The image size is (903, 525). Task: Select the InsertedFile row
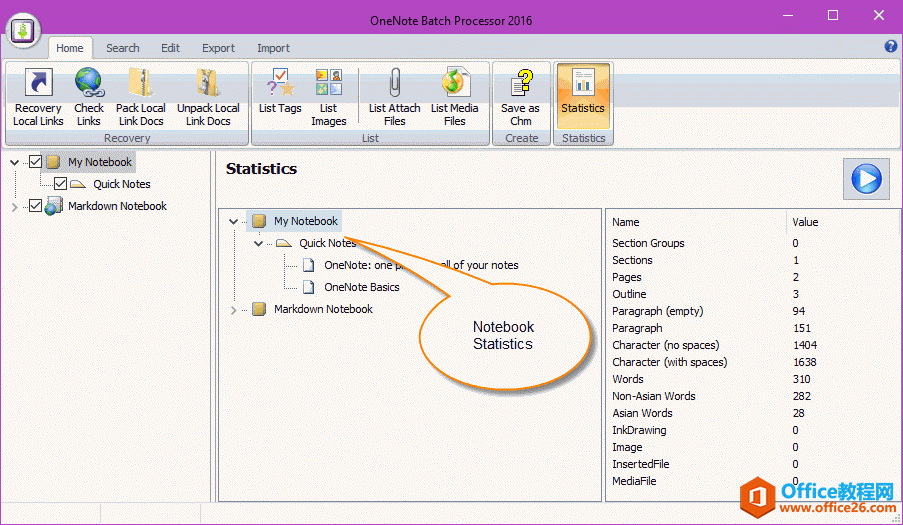point(753,464)
